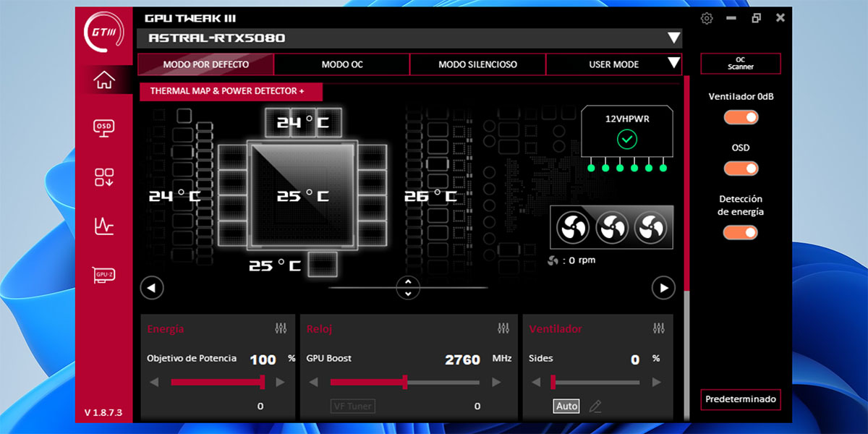The width and height of the screenshot is (868, 434).
Task: Click the power target value 100
Action: [263, 359]
